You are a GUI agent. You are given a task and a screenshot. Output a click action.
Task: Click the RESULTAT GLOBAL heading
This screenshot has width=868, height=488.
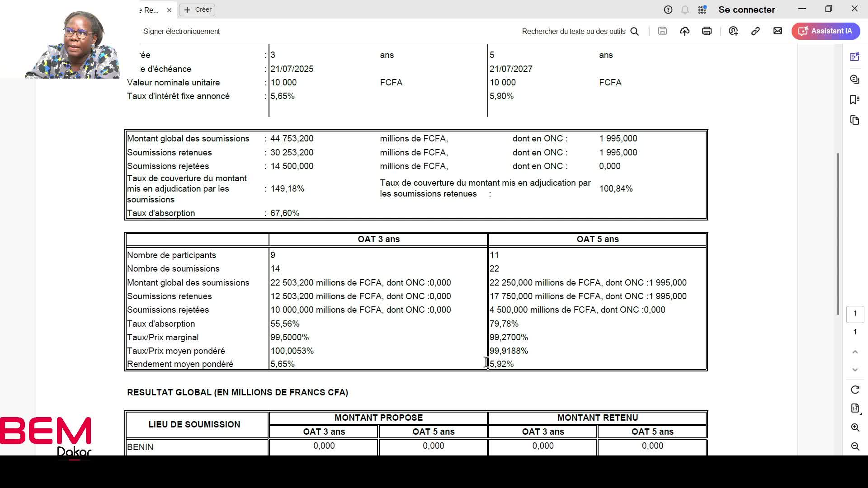pos(237,393)
